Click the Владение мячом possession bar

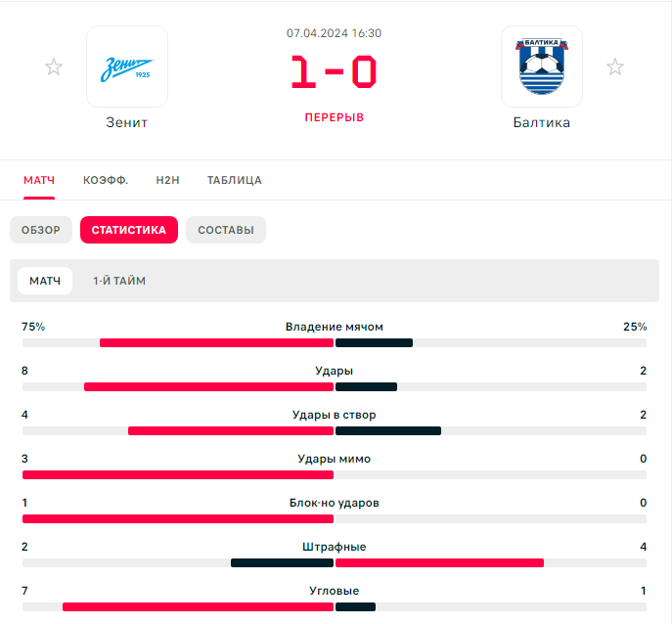coord(335,343)
